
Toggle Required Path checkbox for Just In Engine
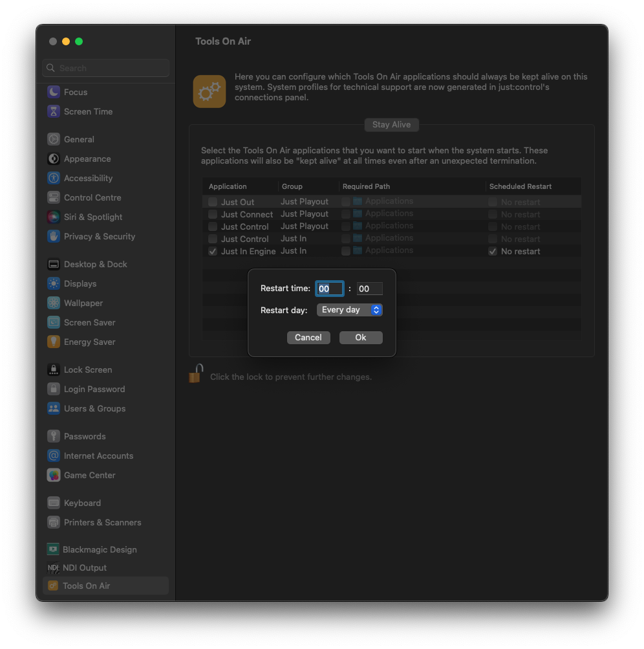point(346,251)
